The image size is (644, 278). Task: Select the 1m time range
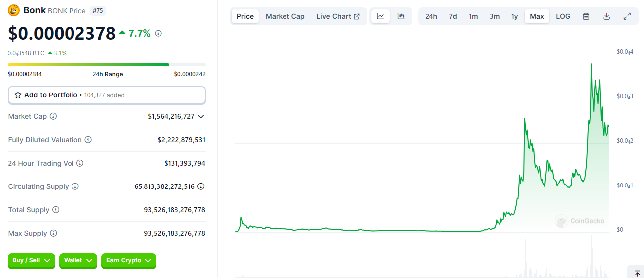point(473,16)
